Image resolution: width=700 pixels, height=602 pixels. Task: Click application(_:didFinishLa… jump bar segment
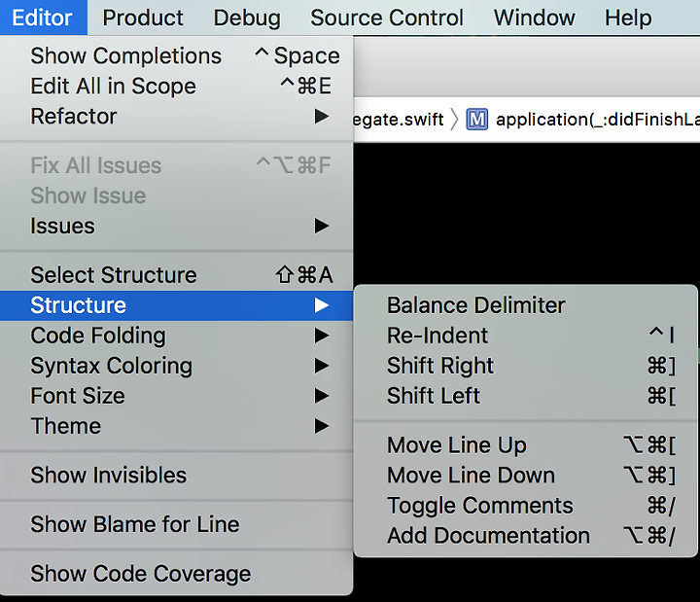tap(598, 120)
